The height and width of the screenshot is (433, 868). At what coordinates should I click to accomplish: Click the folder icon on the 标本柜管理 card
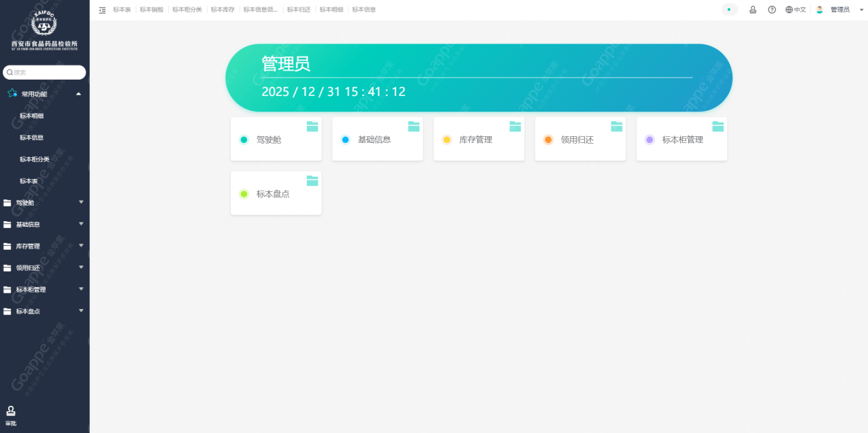tap(718, 126)
